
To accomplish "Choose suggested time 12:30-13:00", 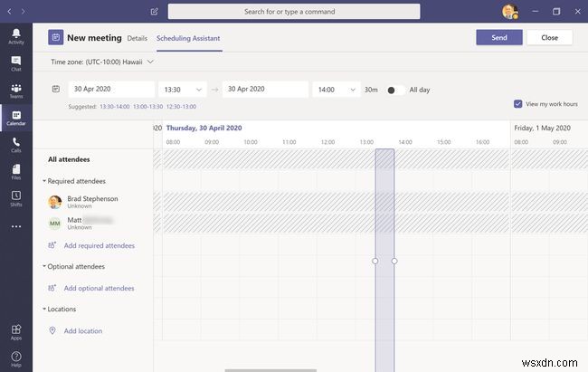I will coord(182,107).
